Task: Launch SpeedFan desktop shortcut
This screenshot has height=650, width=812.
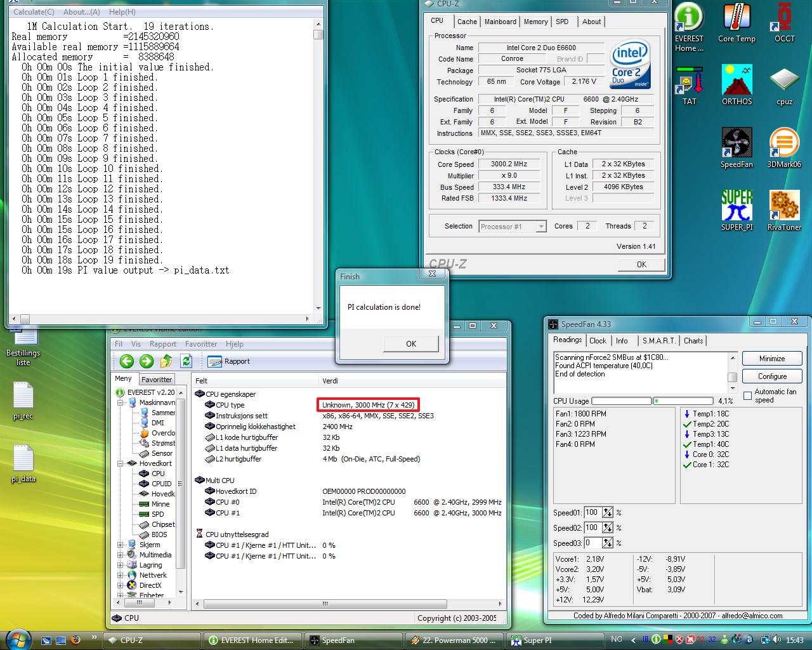Action: point(737,148)
